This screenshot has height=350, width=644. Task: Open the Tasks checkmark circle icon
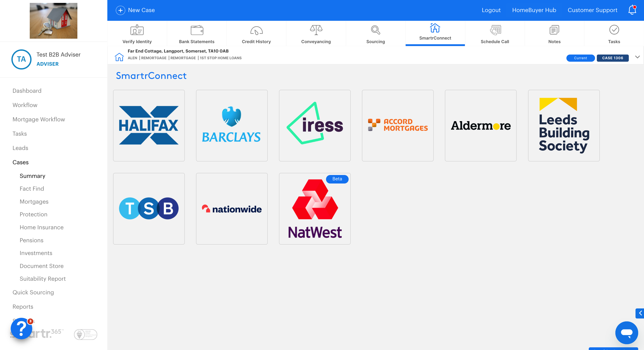click(x=614, y=30)
